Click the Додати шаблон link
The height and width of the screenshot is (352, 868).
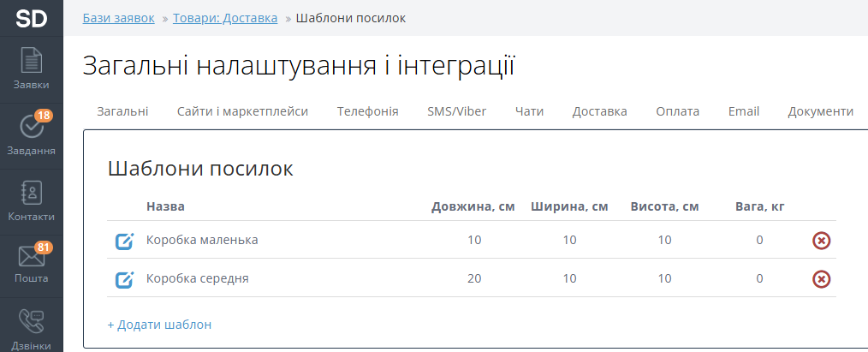159,325
